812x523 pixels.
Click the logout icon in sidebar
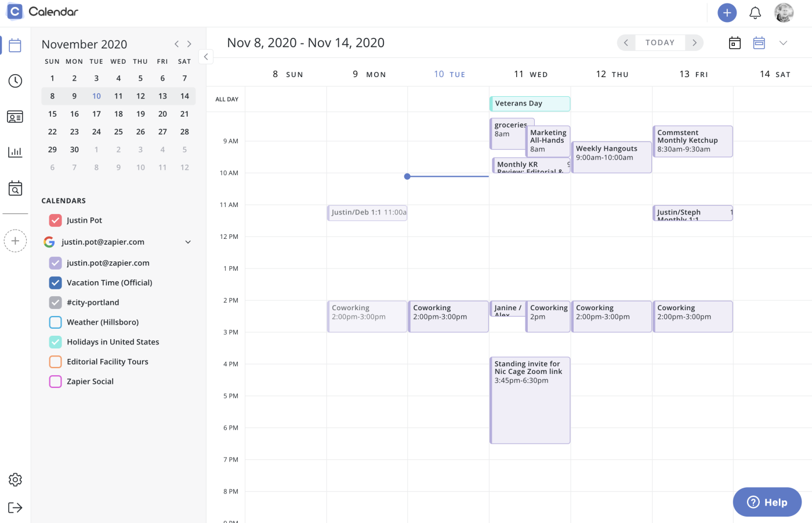(x=15, y=508)
